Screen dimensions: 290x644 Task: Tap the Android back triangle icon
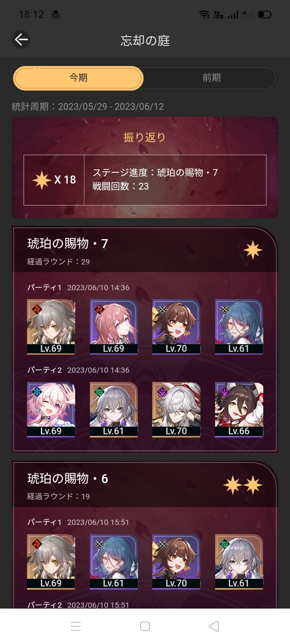(x=214, y=626)
